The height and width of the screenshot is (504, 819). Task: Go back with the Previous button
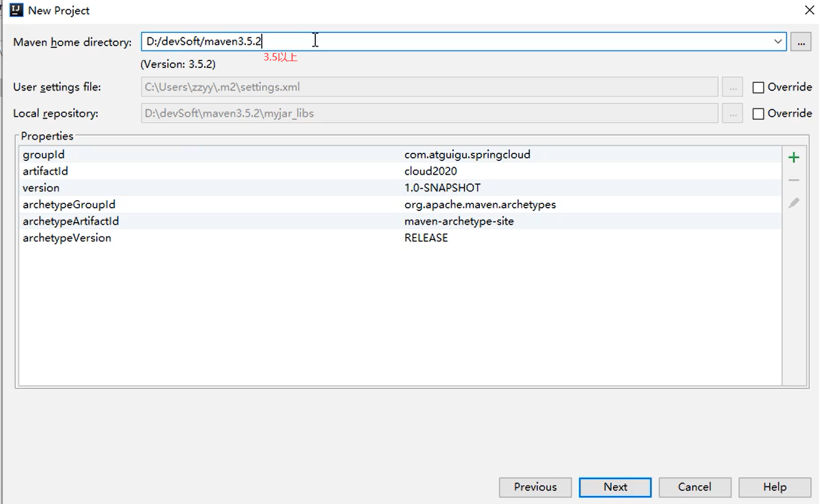pos(535,487)
